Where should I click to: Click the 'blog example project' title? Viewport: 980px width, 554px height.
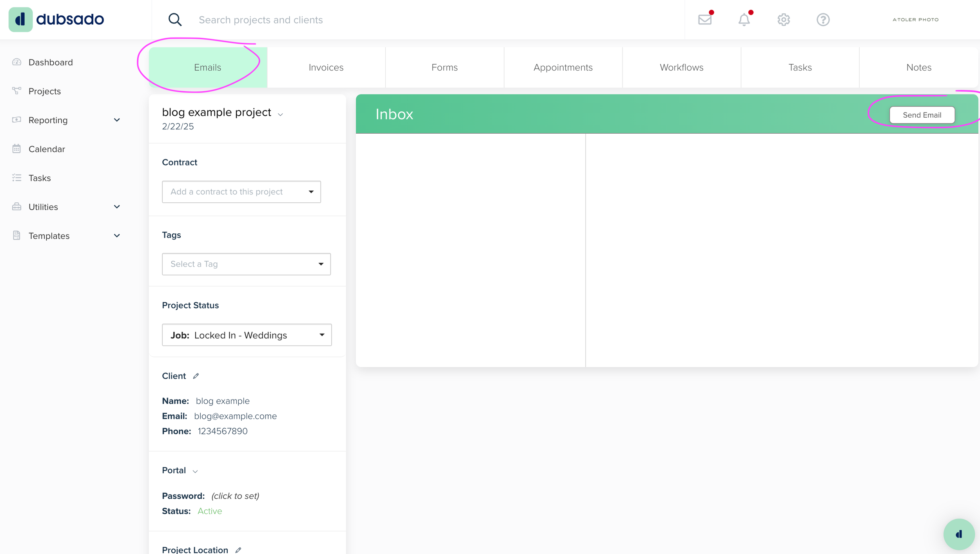216,113
